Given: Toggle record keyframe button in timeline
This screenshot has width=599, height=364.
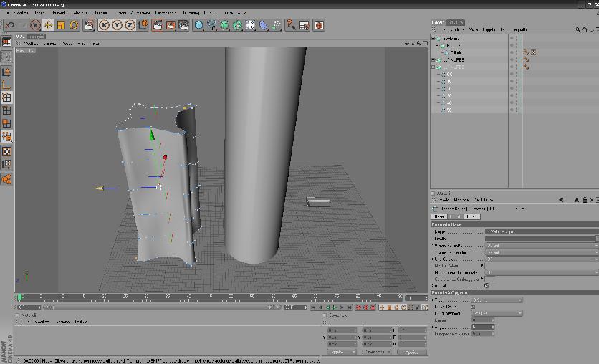Looking at the screenshot, I should click(x=358, y=307).
